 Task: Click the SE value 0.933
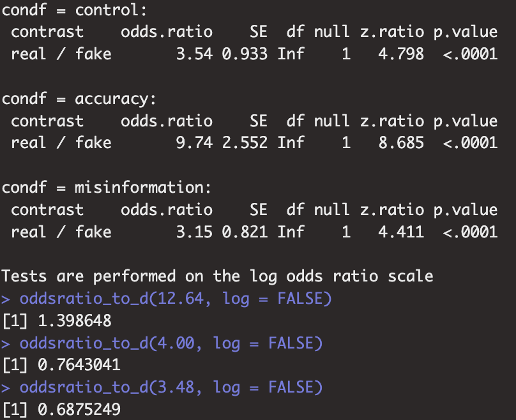(245, 54)
